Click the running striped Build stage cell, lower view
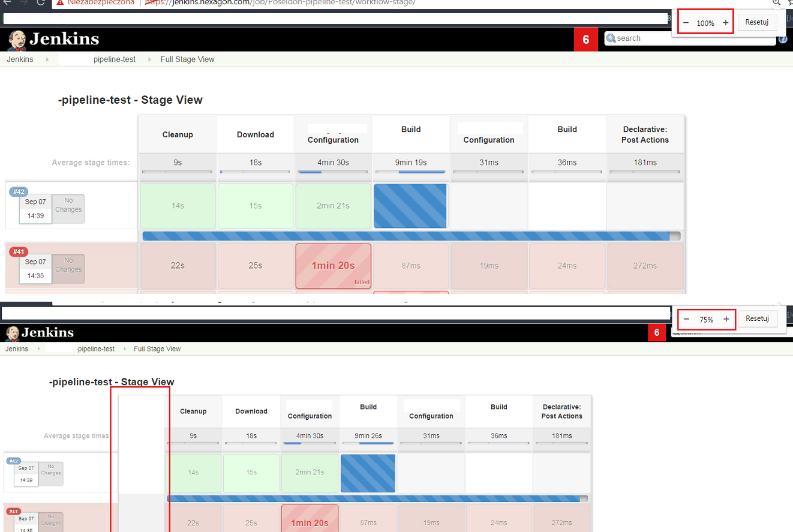This screenshot has width=793, height=532. 368,473
